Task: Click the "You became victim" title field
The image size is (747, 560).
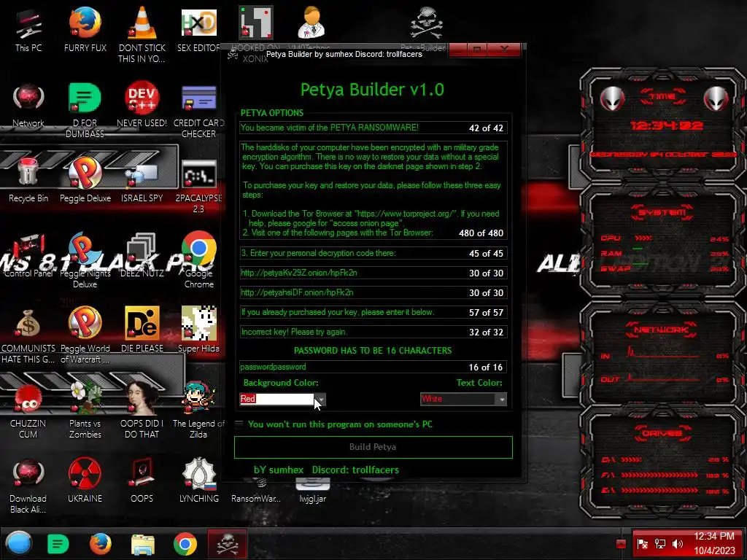Action: pyautogui.click(x=373, y=128)
